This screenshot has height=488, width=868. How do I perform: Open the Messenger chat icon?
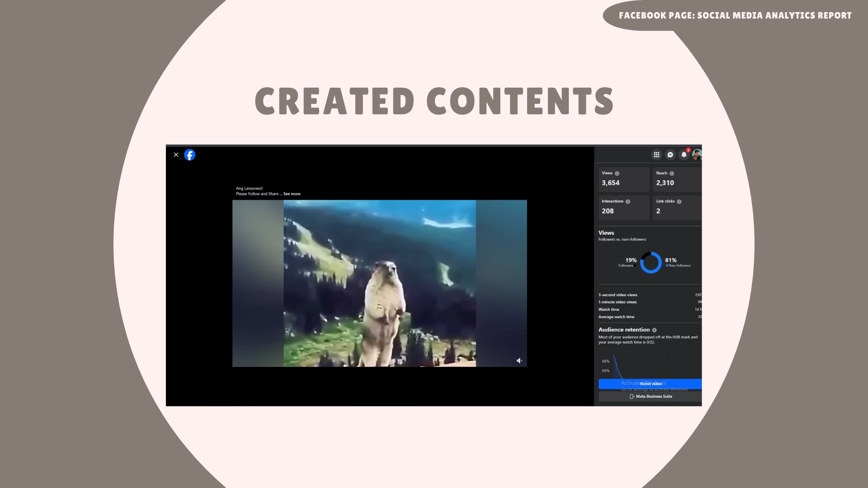click(670, 155)
